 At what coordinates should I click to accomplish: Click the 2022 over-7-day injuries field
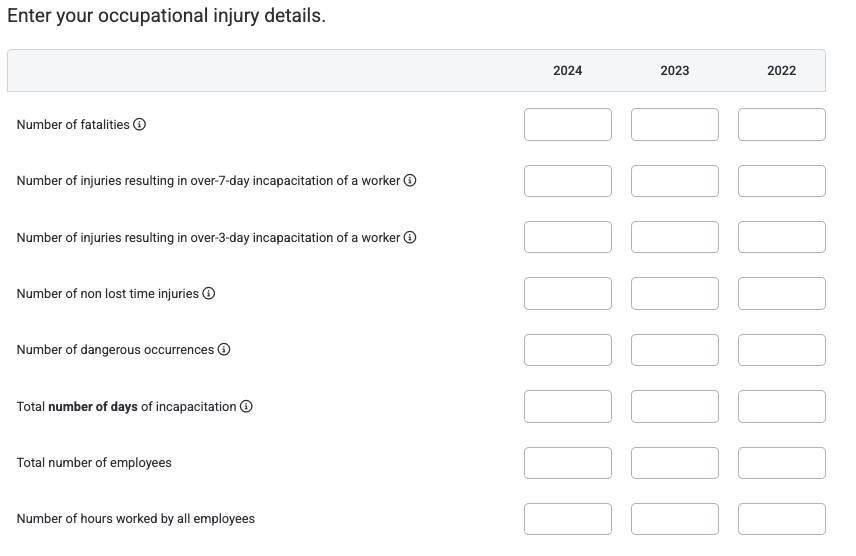782,181
